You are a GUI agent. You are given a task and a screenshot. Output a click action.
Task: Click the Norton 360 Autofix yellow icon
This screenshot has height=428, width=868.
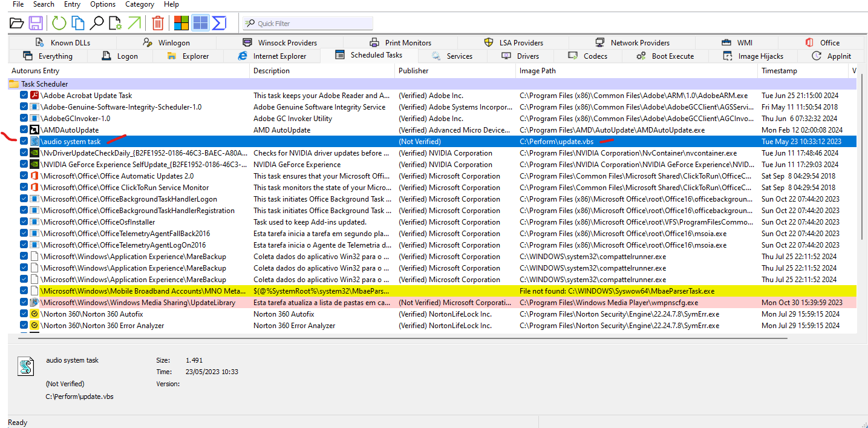pyautogui.click(x=34, y=314)
